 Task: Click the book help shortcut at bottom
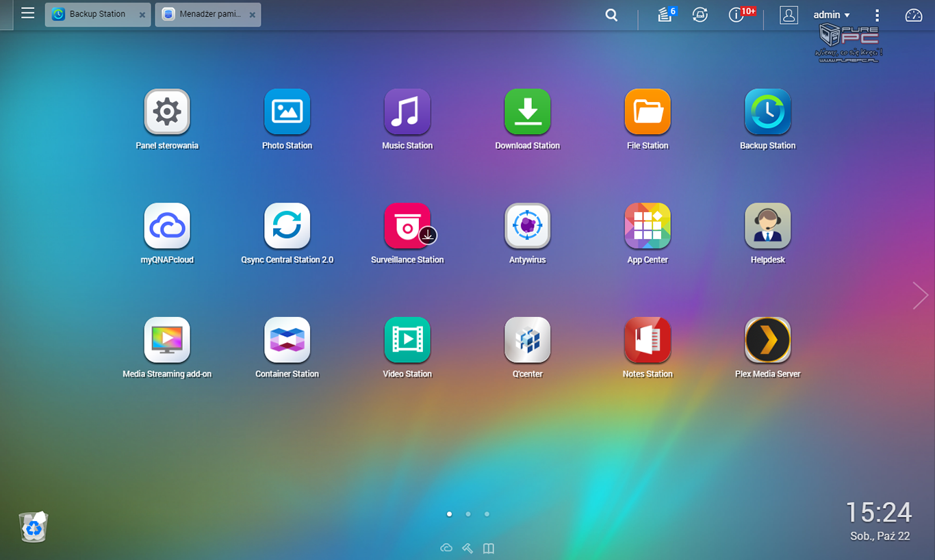(489, 548)
